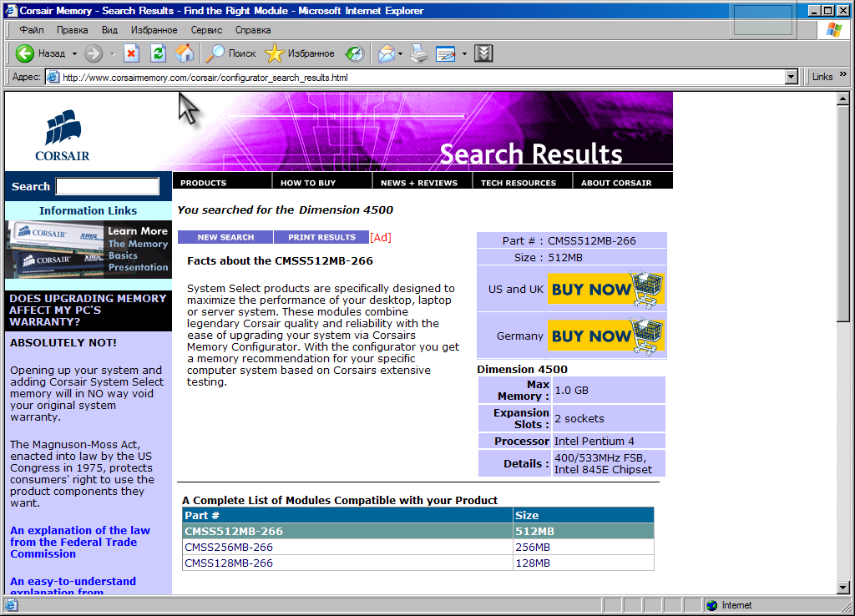Click the 2 sockets expansion slots value
855x616 pixels.
579,419
